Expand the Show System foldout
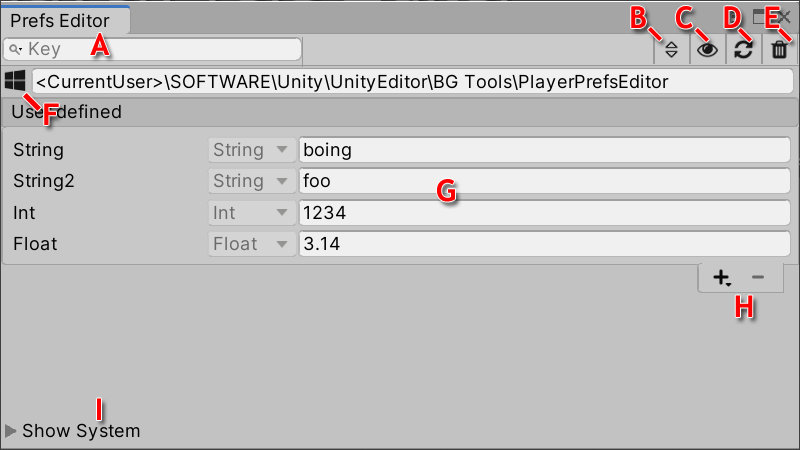Image resolution: width=800 pixels, height=450 pixels. [x=12, y=431]
